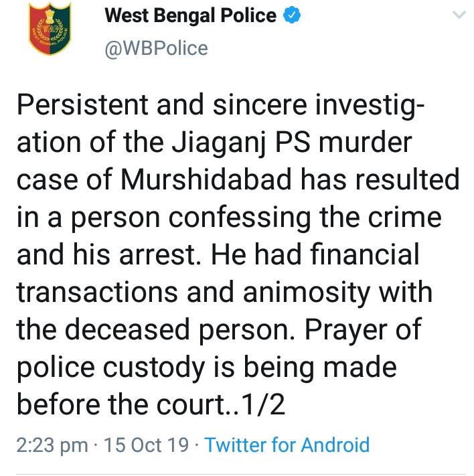This screenshot has height=476, width=474.
Task: Click the word Murshidabad in the tweet
Action: 206,179
